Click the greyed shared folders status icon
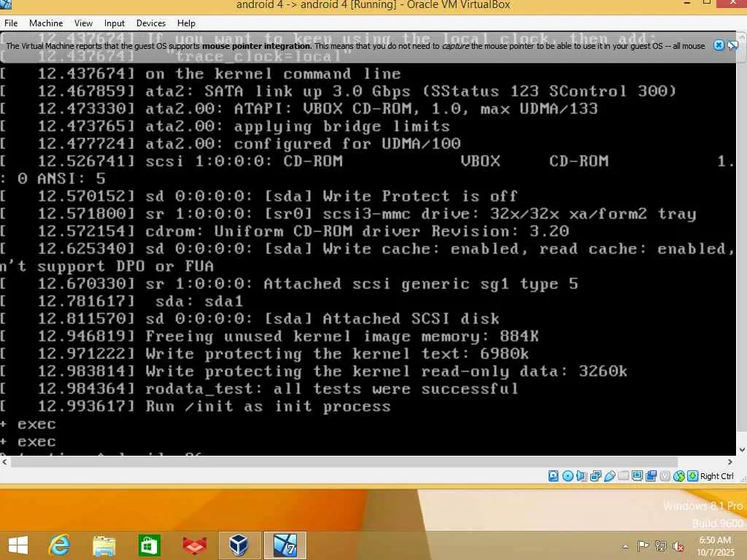The width and height of the screenshot is (747, 560). [x=623, y=475]
